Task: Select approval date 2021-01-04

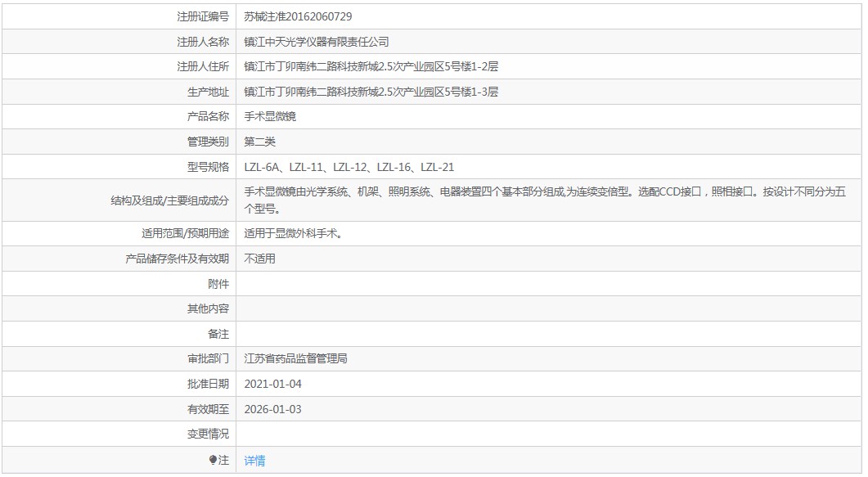Action: 273,384
